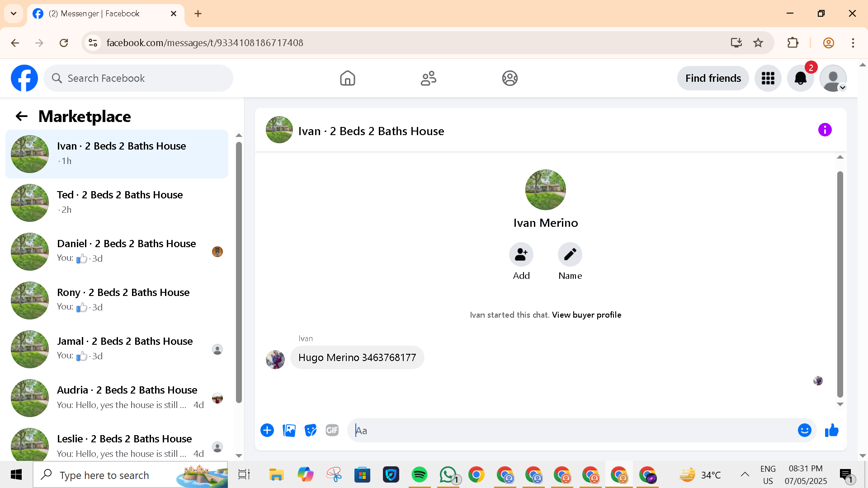Open browser tab search dropdown
868x488 pixels.
14,14
